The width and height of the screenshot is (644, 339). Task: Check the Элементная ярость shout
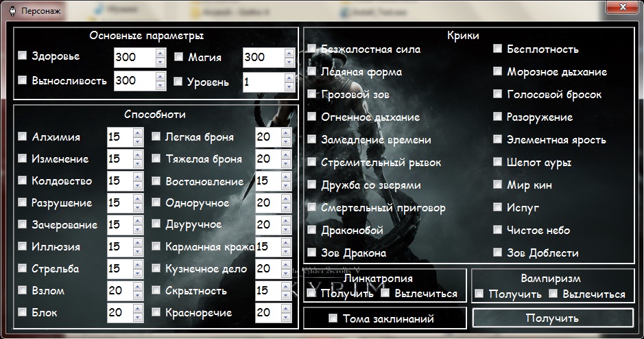497,139
